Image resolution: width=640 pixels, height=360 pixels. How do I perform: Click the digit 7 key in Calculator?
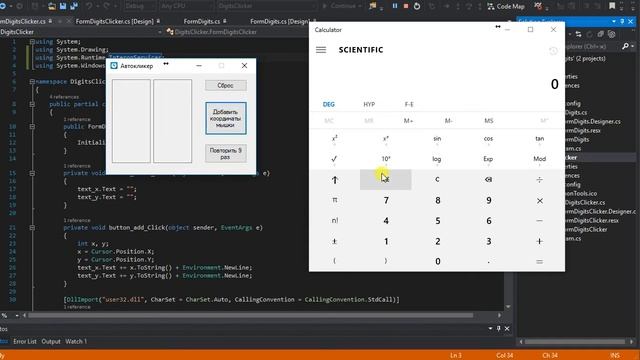pyautogui.click(x=386, y=200)
